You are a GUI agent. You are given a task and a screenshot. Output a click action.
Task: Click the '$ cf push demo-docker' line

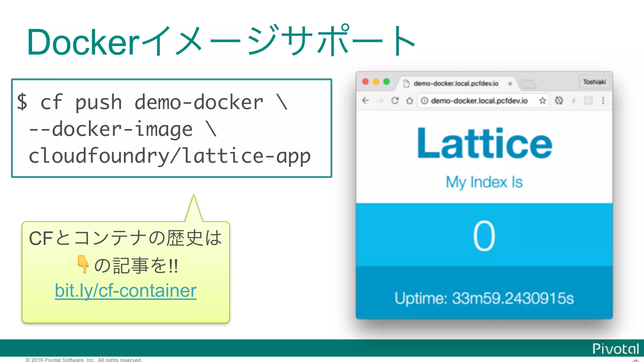[152, 102]
